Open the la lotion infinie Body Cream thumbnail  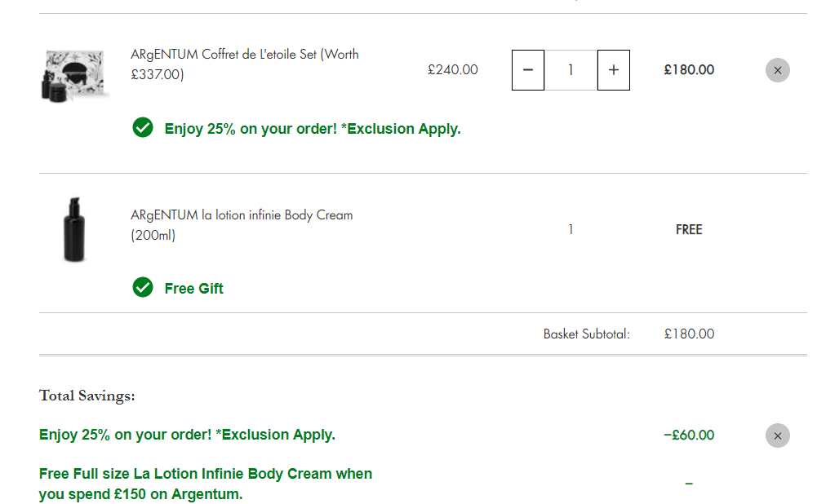tap(74, 229)
